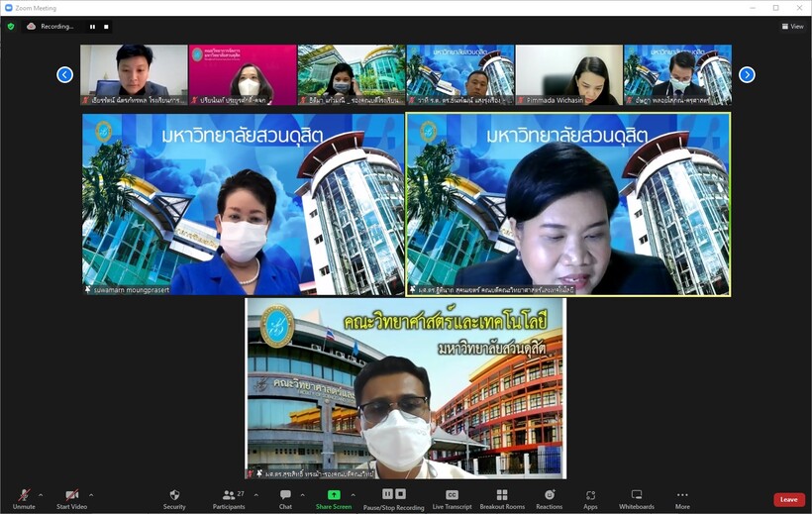This screenshot has height=514, width=812.
Task: Open Whiteboards
Action: (x=637, y=499)
